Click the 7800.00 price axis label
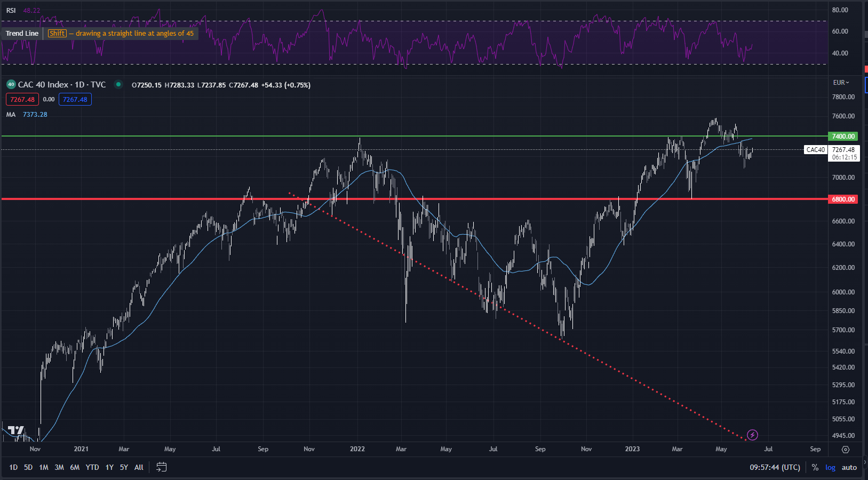The width and height of the screenshot is (868, 480). [843, 97]
